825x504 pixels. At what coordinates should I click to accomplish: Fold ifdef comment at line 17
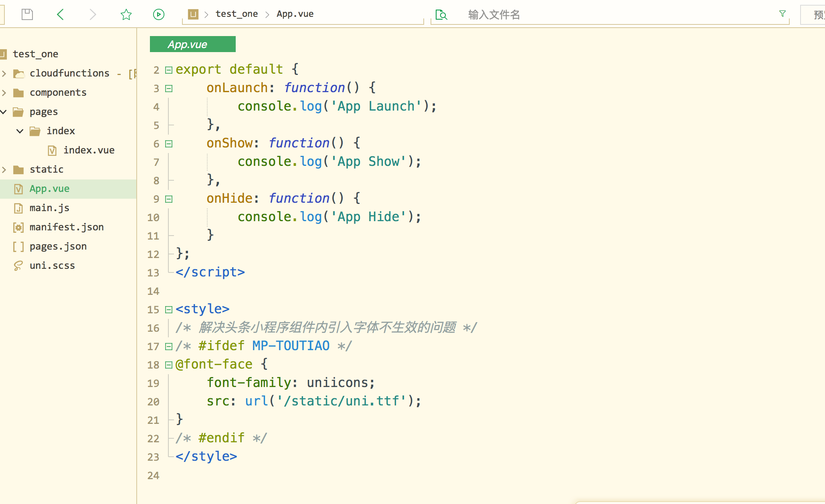tap(169, 347)
